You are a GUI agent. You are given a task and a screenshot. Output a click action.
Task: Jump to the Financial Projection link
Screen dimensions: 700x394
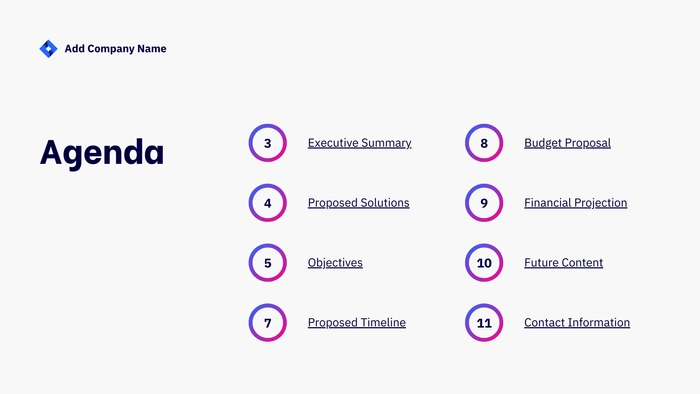click(575, 203)
